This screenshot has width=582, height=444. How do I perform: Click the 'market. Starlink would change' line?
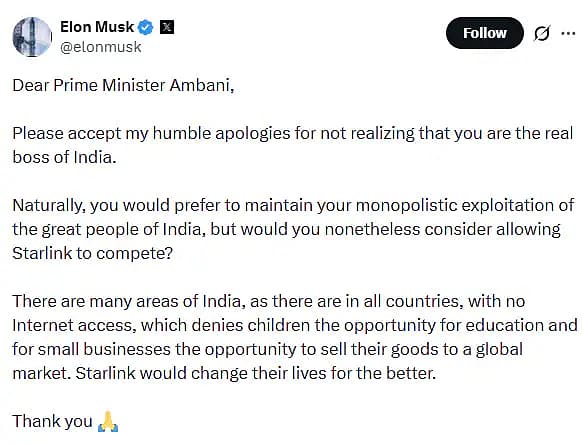pos(224,373)
